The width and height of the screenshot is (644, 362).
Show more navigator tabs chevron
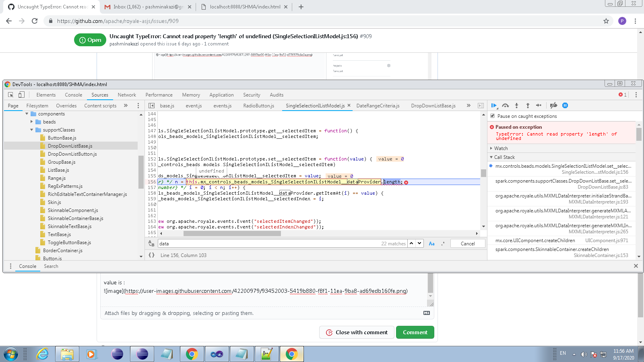[x=126, y=105]
